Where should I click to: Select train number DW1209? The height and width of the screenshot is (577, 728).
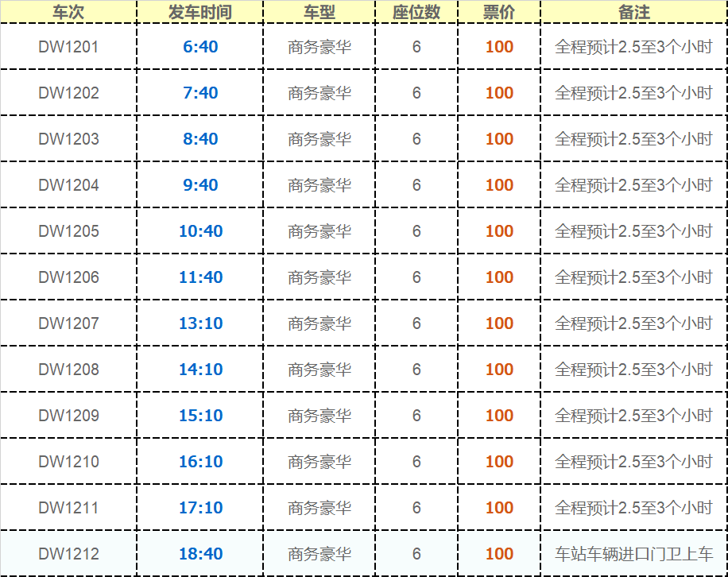(68, 416)
